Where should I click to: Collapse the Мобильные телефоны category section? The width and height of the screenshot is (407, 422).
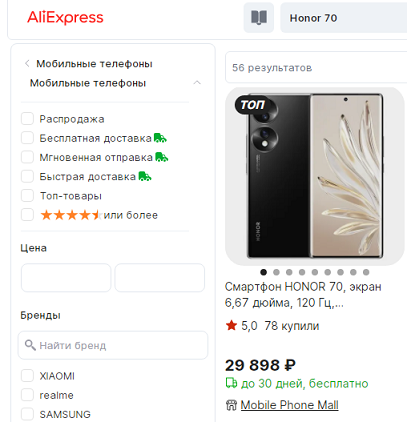click(197, 82)
